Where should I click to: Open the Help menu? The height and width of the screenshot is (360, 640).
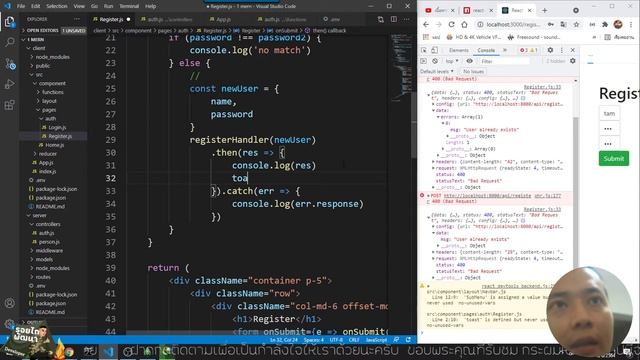[x=151, y=6]
